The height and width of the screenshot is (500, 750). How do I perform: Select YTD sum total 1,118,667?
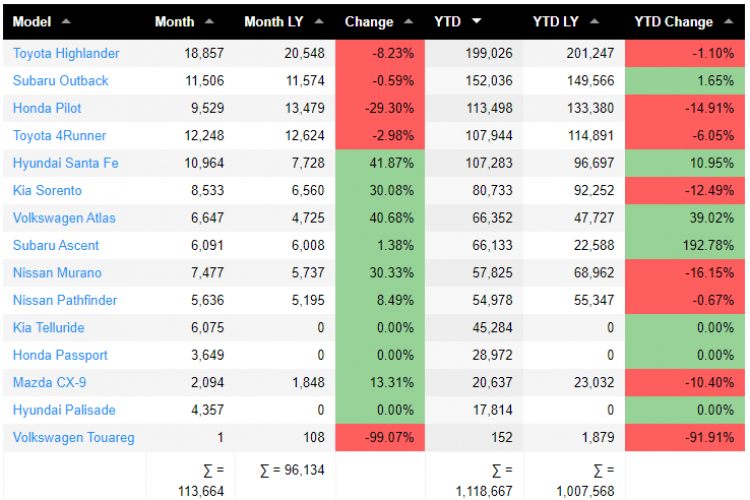coord(484,481)
